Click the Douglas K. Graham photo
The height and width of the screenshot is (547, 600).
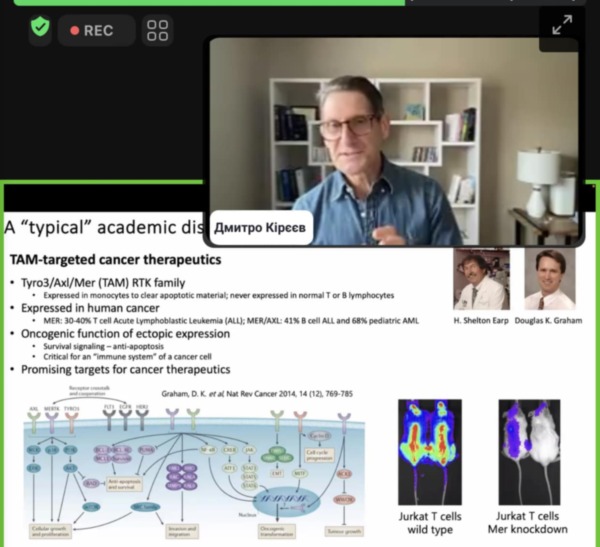(x=550, y=280)
